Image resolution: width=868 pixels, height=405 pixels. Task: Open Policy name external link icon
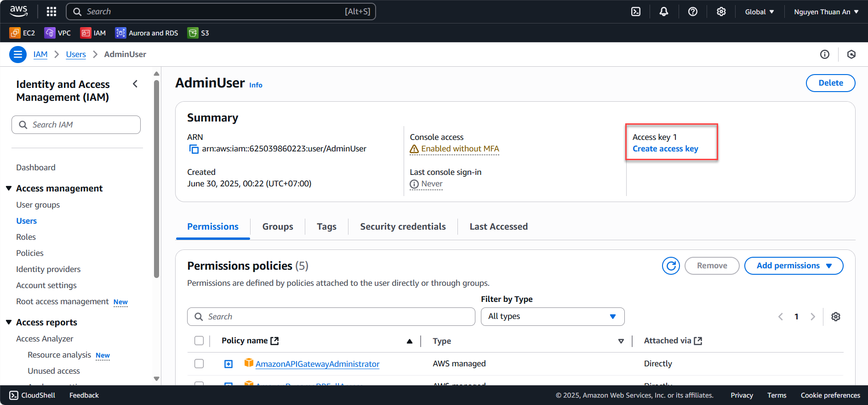[x=274, y=341]
